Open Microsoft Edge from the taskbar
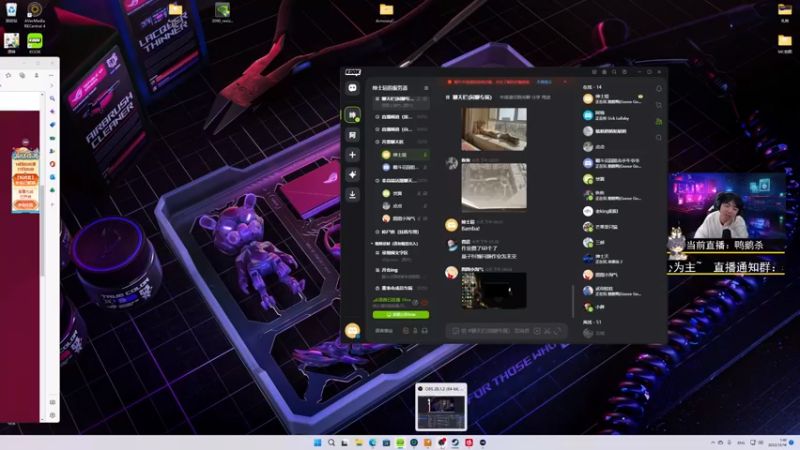This screenshot has width=800, height=450. pos(372,442)
